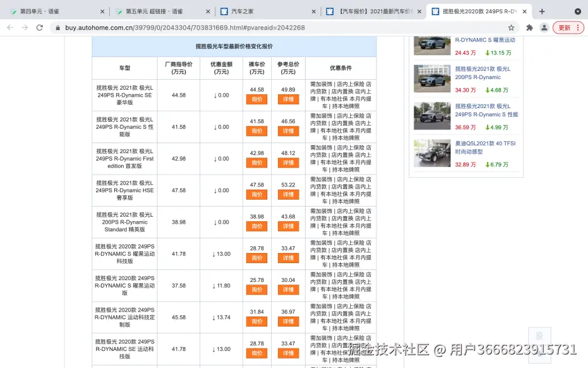This screenshot has height=368, width=588.
Task: Open a new browser tab
Action: click(x=542, y=12)
